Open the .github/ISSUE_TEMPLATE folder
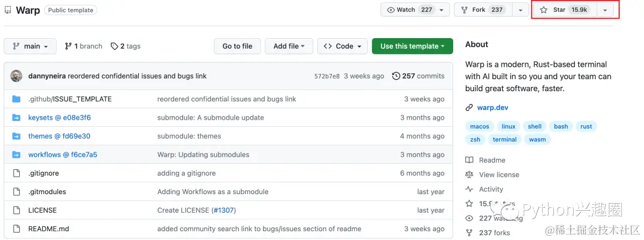 coord(70,99)
